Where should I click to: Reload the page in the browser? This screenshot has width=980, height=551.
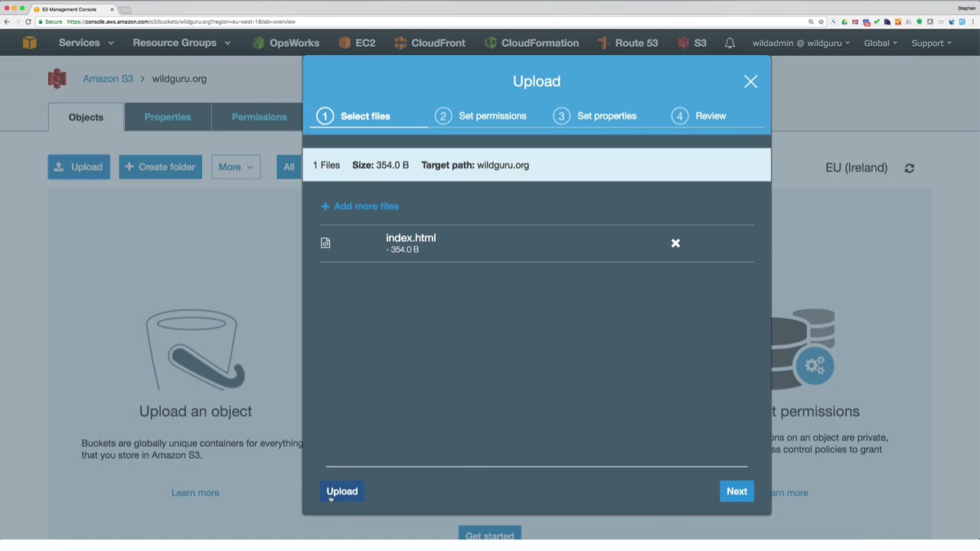[x=28, y=21]
